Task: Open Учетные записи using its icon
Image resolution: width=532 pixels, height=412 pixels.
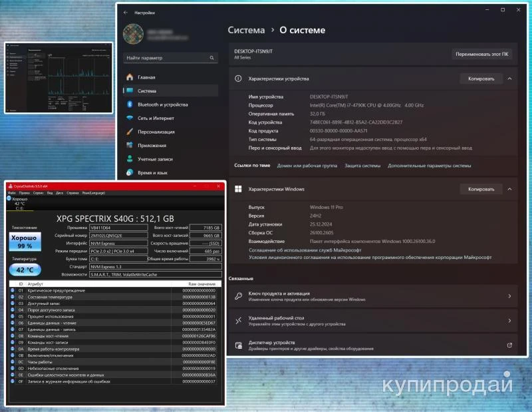Action: click(130, 159)
